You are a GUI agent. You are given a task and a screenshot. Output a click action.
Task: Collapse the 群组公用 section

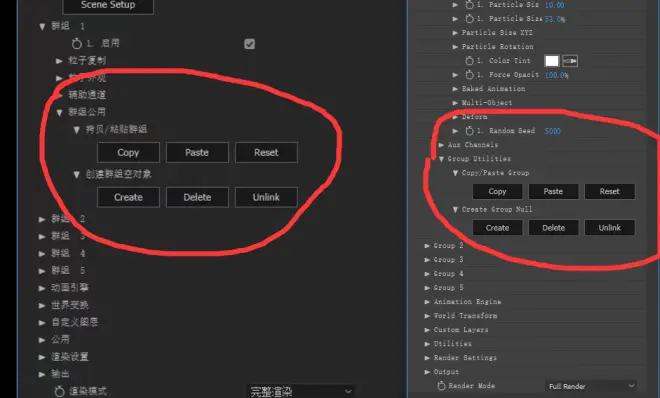point(59,112)
